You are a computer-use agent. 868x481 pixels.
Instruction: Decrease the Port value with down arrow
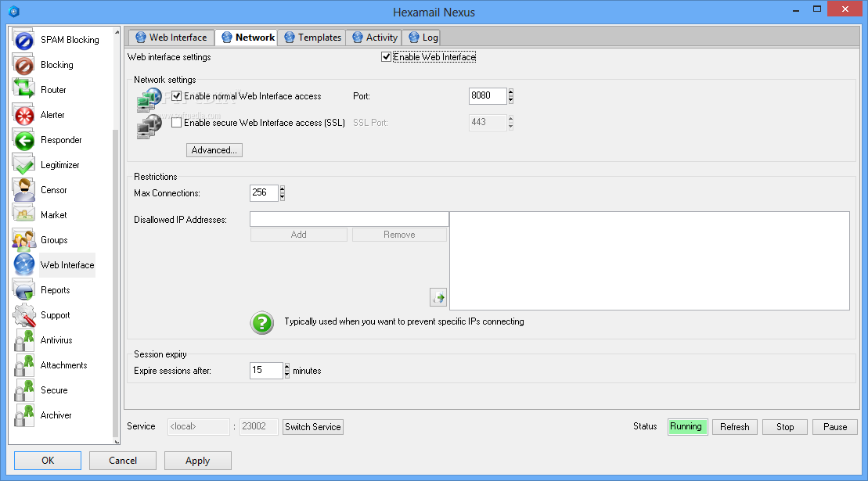click(510, 100)
